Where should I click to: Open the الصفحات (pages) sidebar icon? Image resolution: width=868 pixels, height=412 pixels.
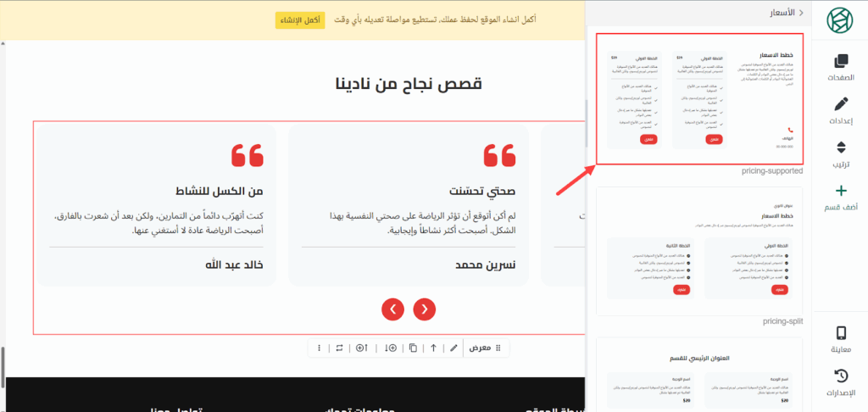coord(840,61)
